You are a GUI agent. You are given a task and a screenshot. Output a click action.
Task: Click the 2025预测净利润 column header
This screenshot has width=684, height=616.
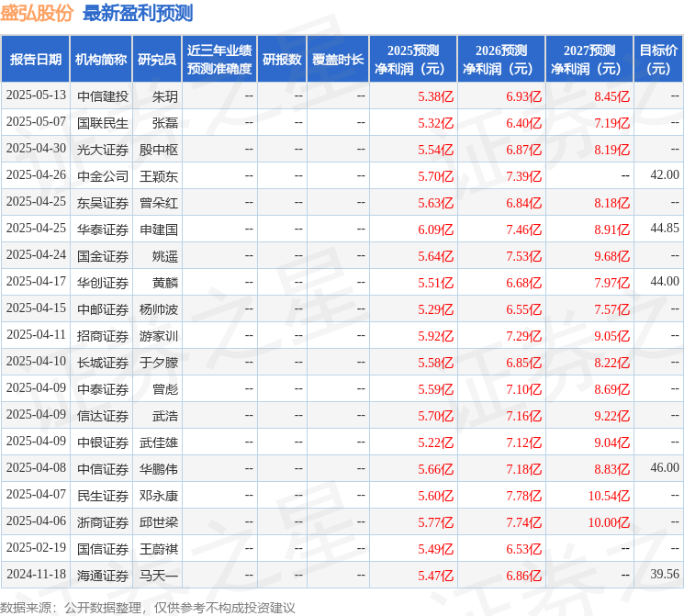click(413, 60)
